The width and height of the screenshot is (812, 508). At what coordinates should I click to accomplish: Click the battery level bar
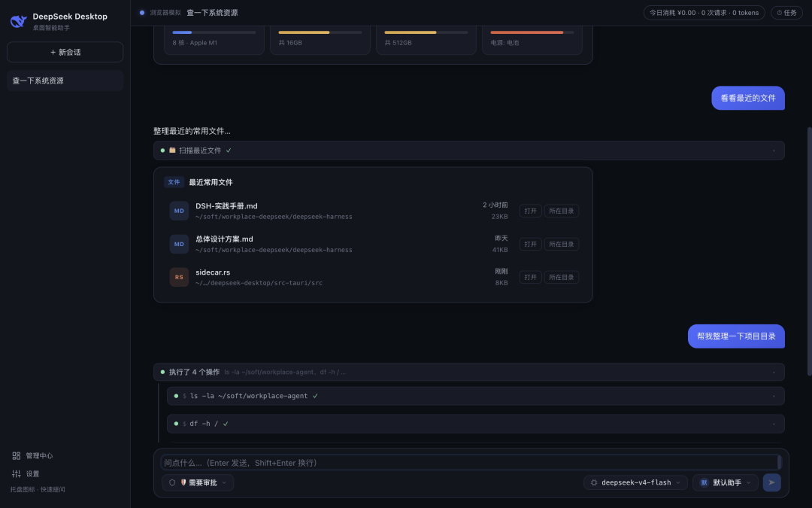532,32
